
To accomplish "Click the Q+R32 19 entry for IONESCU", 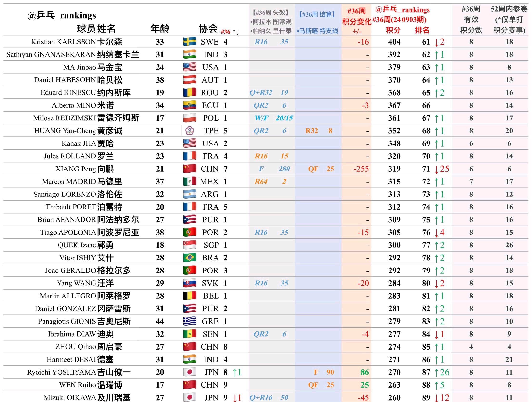I will point(269,93).
